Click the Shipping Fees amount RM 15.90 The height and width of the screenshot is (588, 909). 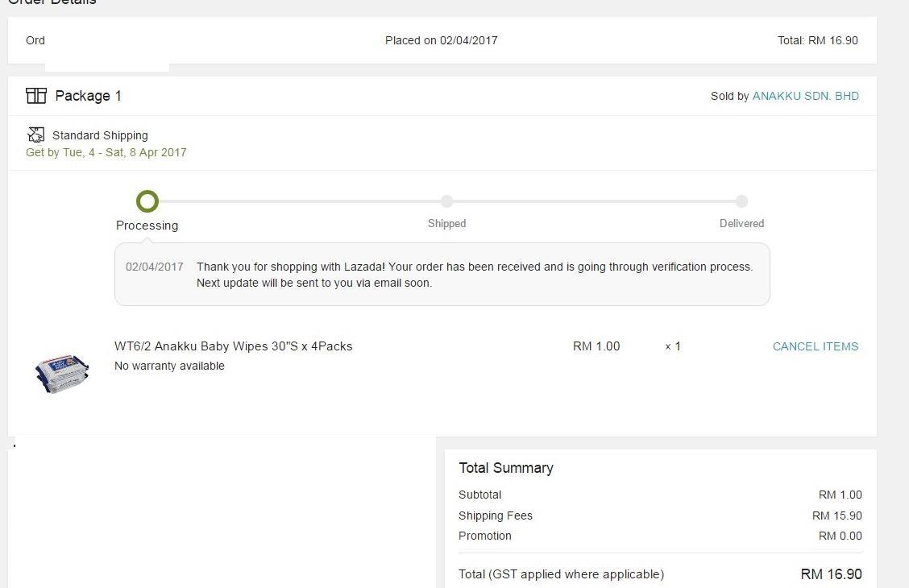click(836, 516)
